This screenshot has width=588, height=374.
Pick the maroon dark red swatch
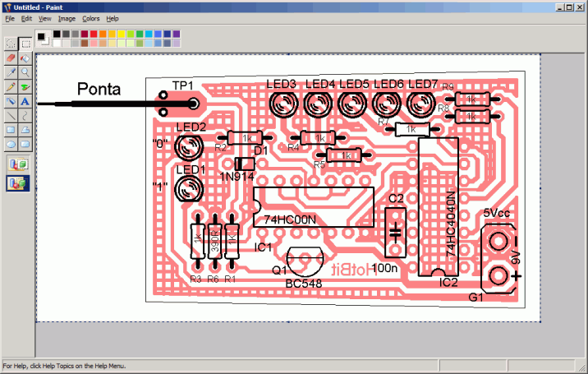(x=85, y=35)
